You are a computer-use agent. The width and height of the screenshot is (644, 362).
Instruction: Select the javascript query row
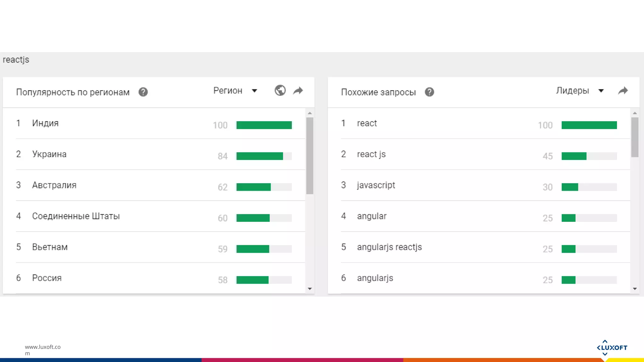(x=376, y=185)
